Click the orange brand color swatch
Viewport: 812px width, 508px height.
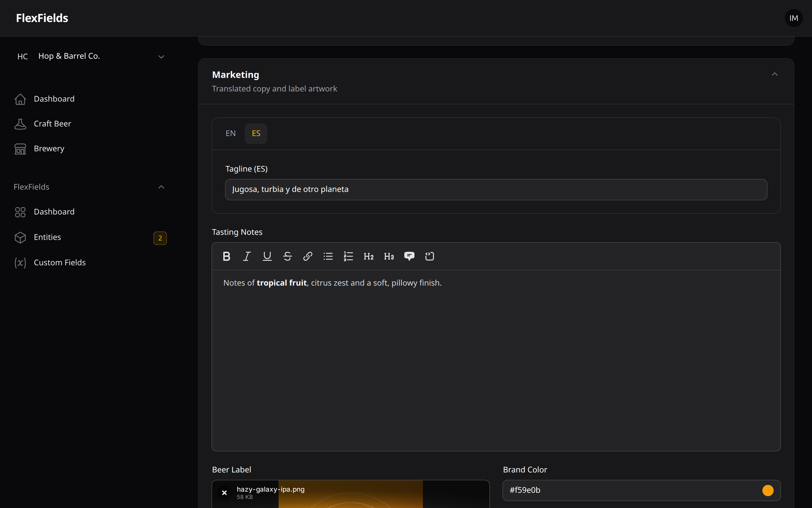(768, 490)
